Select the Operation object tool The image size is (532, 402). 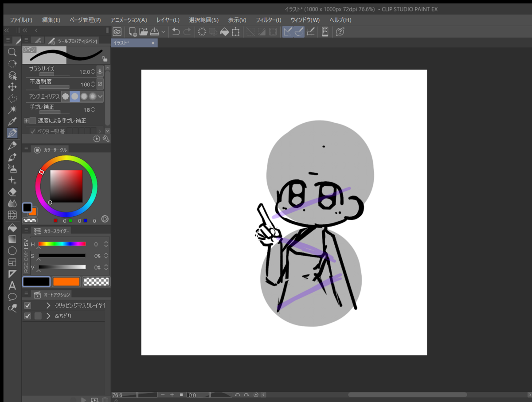coord(12,75)
